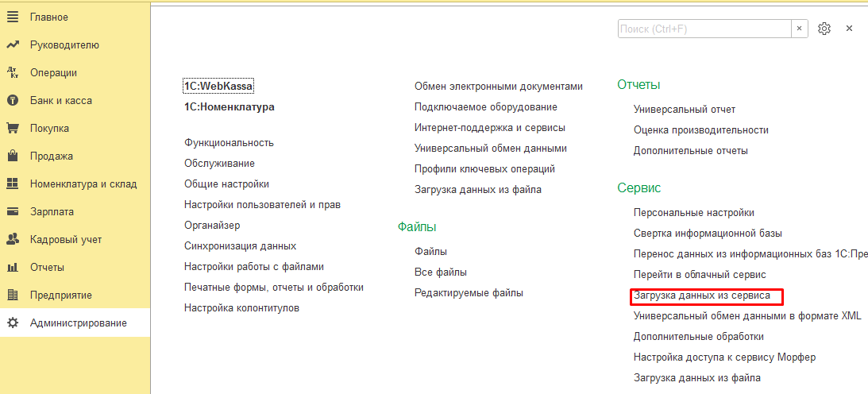
Task: Switch to the Предприятие section
Action: (x=60, y=295)
